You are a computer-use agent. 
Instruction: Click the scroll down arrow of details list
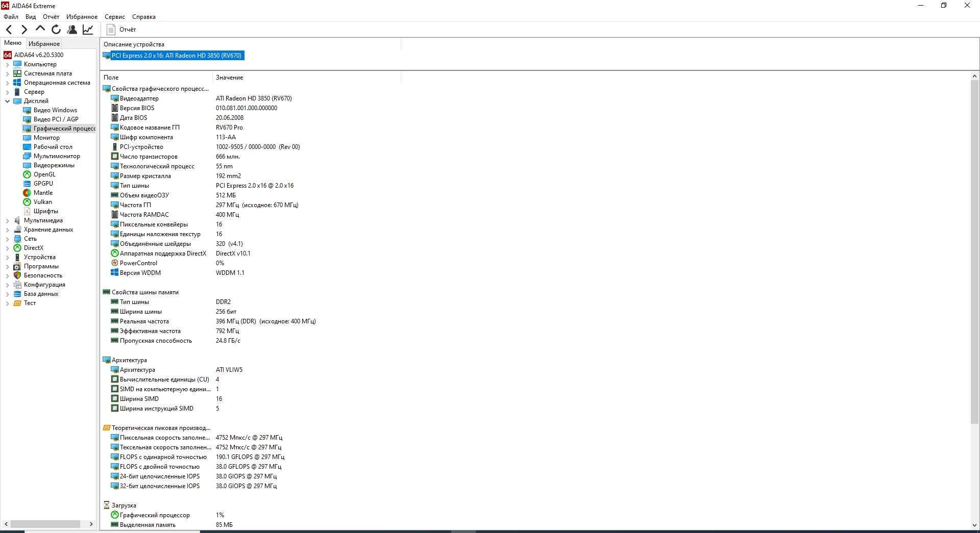point(974,525)
